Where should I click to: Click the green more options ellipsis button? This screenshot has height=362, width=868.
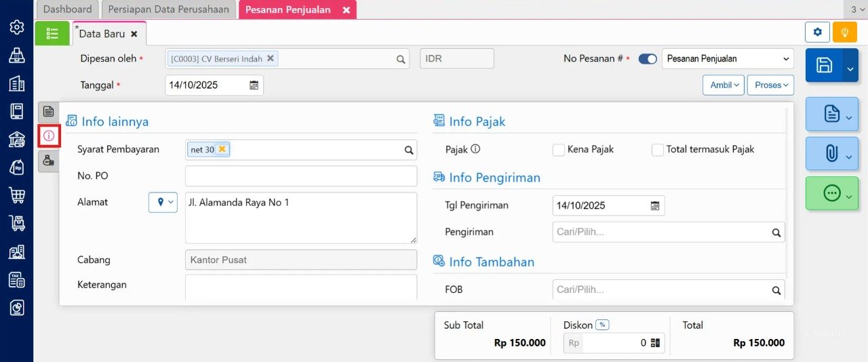click(x=831, y=193)
